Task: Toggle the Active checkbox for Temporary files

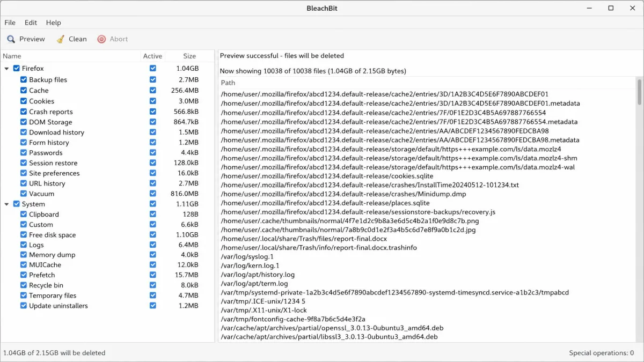Action: click(x=153, y=295)
